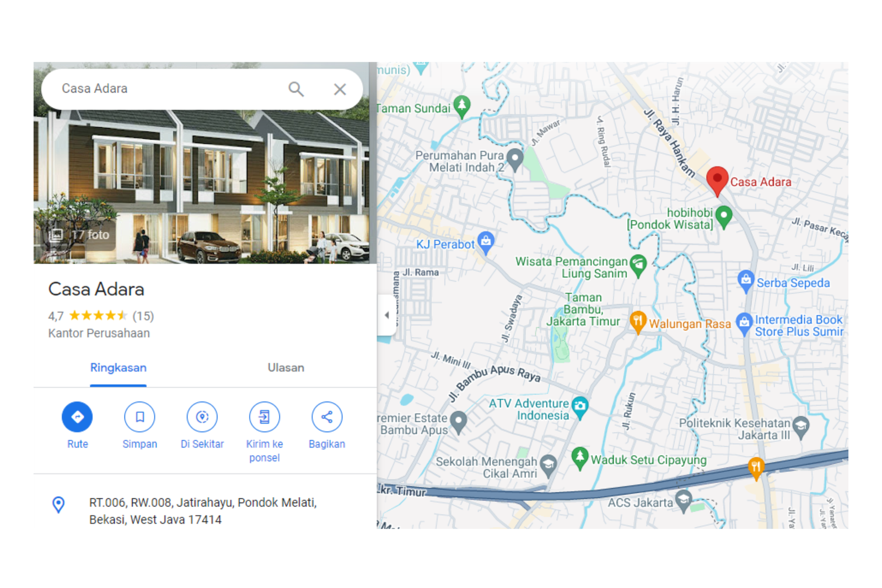Click the search magnifier icon
This screenshot has width=882, height=588.
click(x=296, y=89)
